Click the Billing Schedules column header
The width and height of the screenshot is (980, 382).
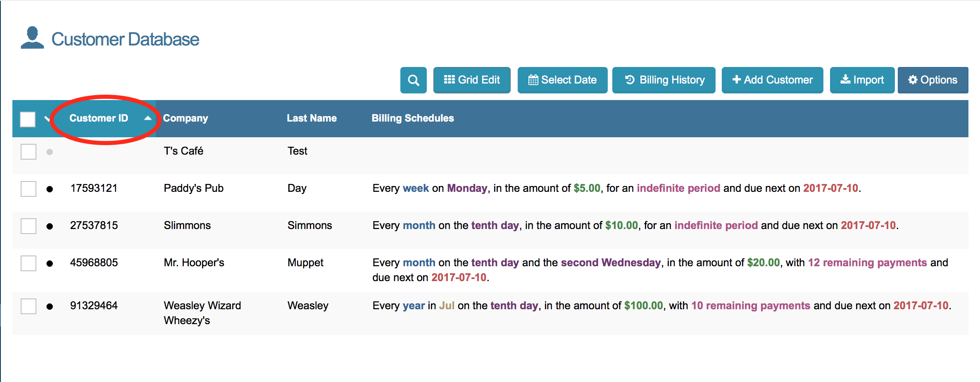tap(412, 118)
